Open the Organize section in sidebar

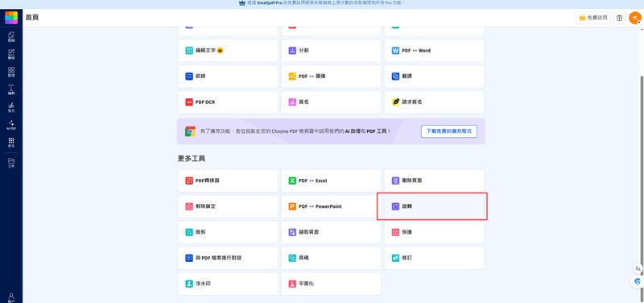click(x=11, y=72)
